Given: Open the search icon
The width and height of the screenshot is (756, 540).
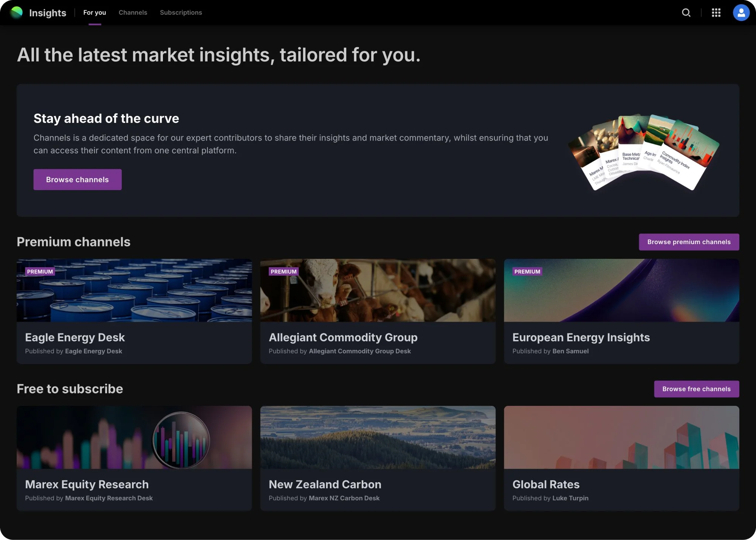Looking at the screenshot, I should (x=686, y=12).
